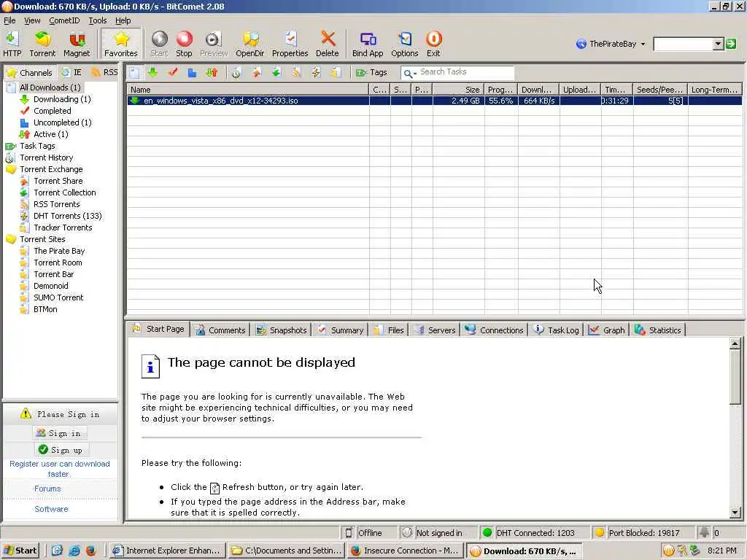Click the Magnet link toolbar icon

pos(76,44)
